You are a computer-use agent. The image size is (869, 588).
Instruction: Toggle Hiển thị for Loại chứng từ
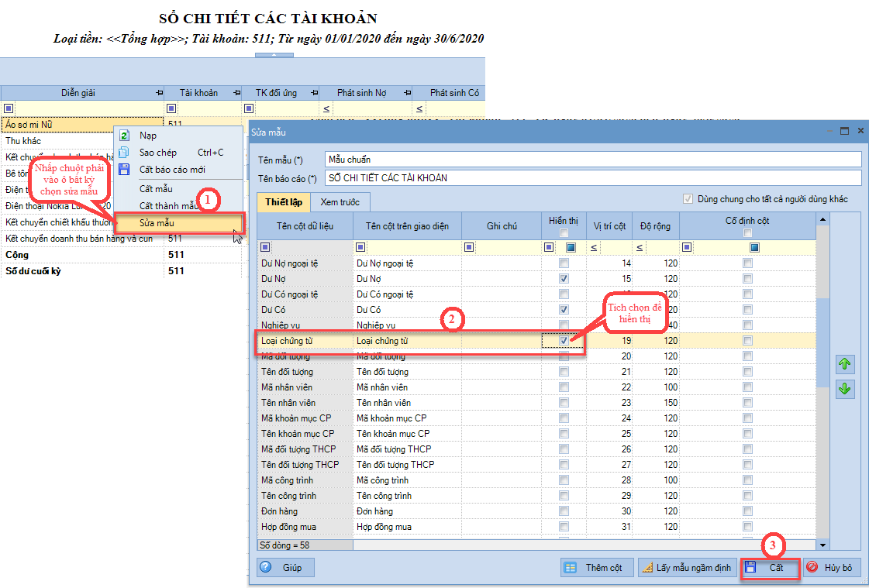(564, 341)
